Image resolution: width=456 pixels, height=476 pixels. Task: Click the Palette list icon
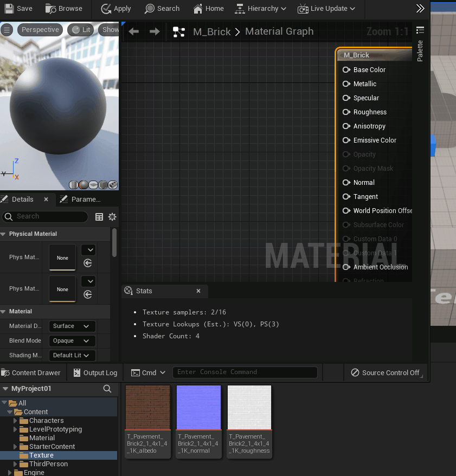[420, 30]
